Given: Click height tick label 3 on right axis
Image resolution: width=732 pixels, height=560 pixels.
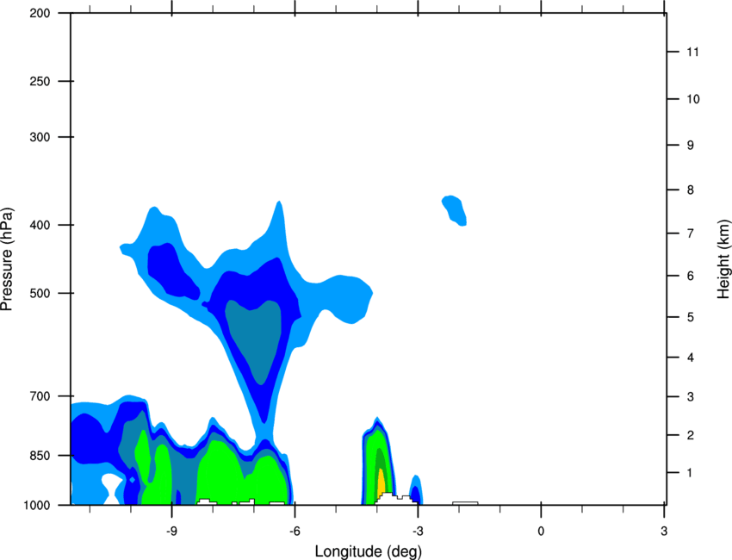Looking at the screenshot, I should click(x=691, y=397).
